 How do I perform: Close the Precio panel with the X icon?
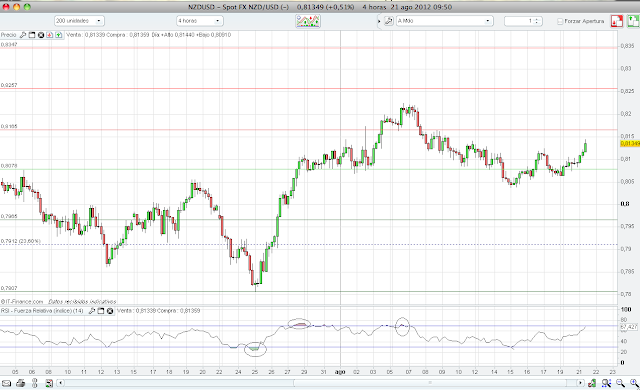tap(41, 35)
